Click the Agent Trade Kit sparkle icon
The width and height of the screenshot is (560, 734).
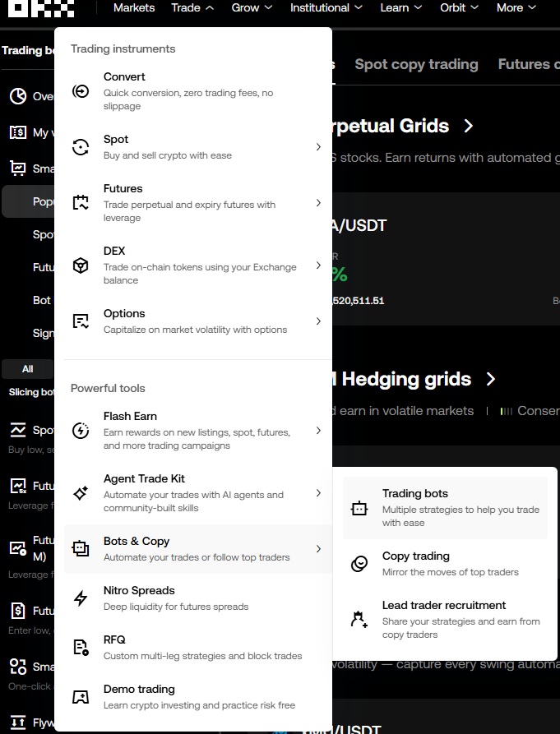point(81,493)
